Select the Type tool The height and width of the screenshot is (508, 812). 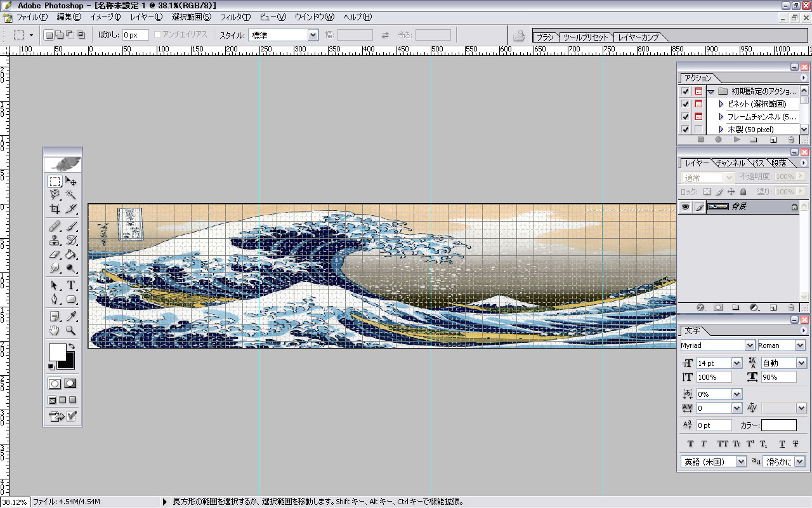tap(71, 286)
